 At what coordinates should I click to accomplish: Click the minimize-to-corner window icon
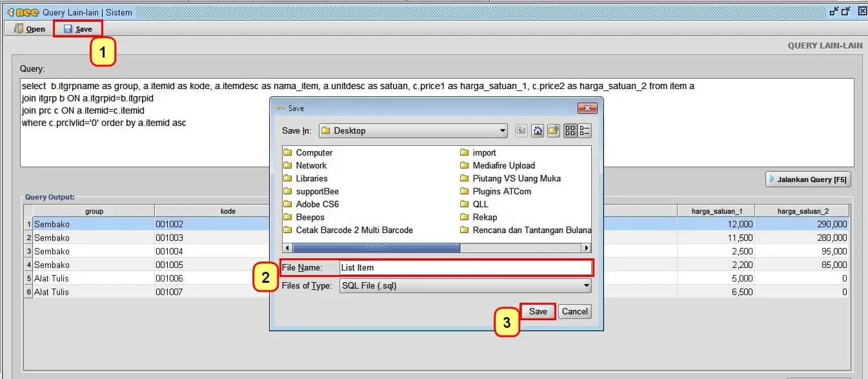click(x=834, y=11)
